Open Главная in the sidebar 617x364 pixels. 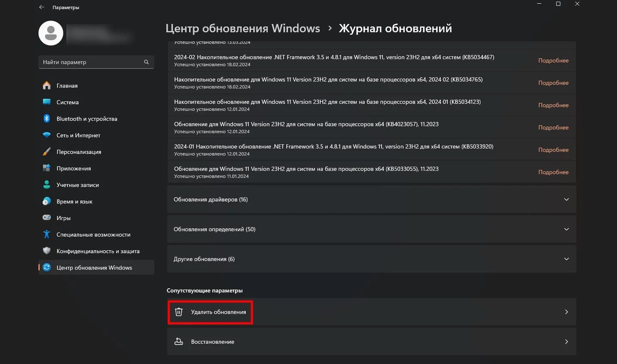pyautogui.click(x=96, y=86)
